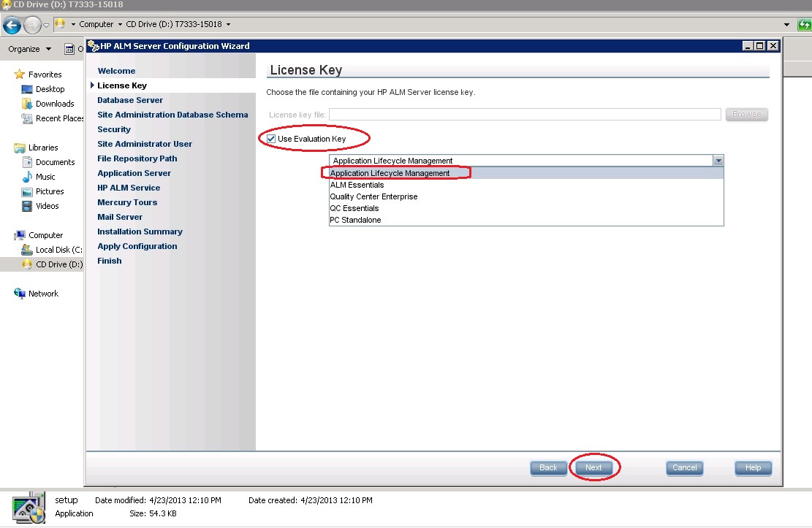Go to the Welcome wizard step
Viewport: 812px width, 528px height.
click(x=116, y=71)
